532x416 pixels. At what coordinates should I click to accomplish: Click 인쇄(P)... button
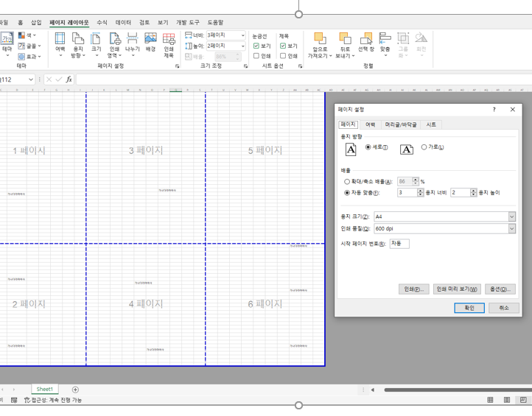pos(414,289)
